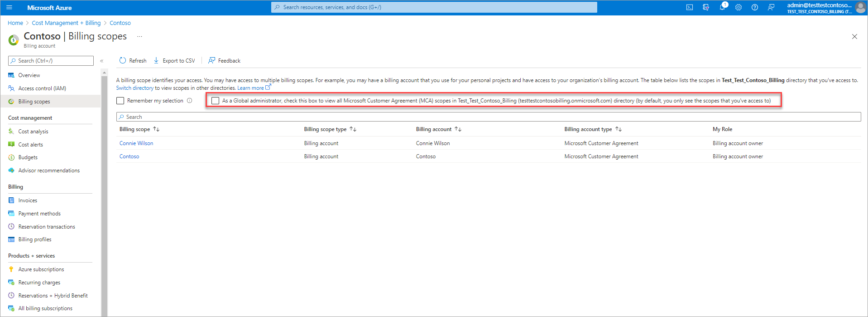Click Contoso row's Microsoft Customer Agreement cell
The height and width of the screenshot is (317, 868).
pyautogui.click(x=601, y=156)
